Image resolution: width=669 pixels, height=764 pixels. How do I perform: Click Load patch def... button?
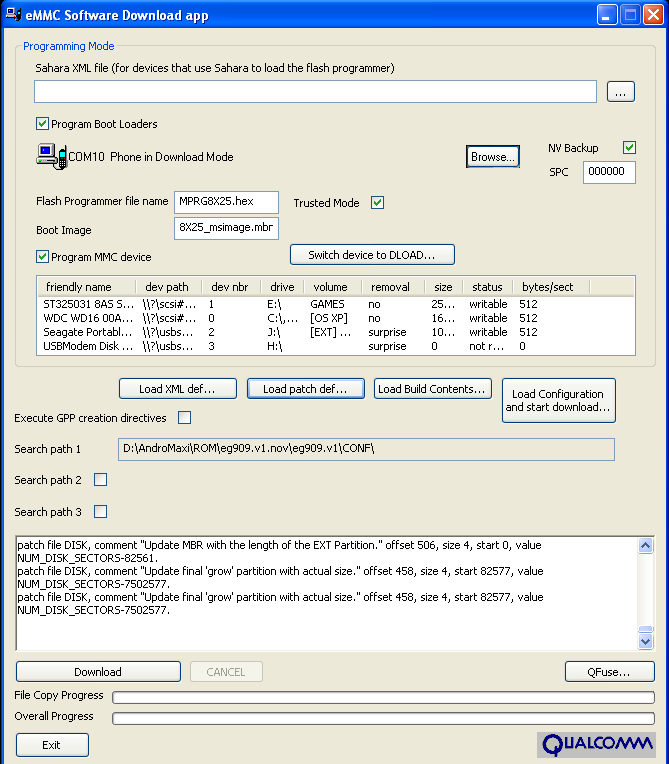pyautogui.click(x=306, y=389)
